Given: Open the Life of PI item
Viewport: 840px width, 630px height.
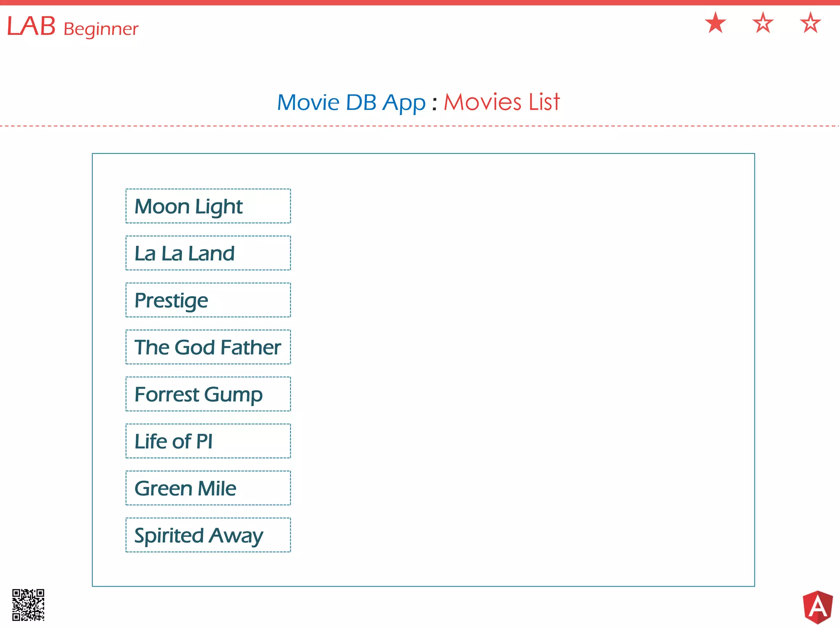Looking at the screenshot, I should [208, 441].
